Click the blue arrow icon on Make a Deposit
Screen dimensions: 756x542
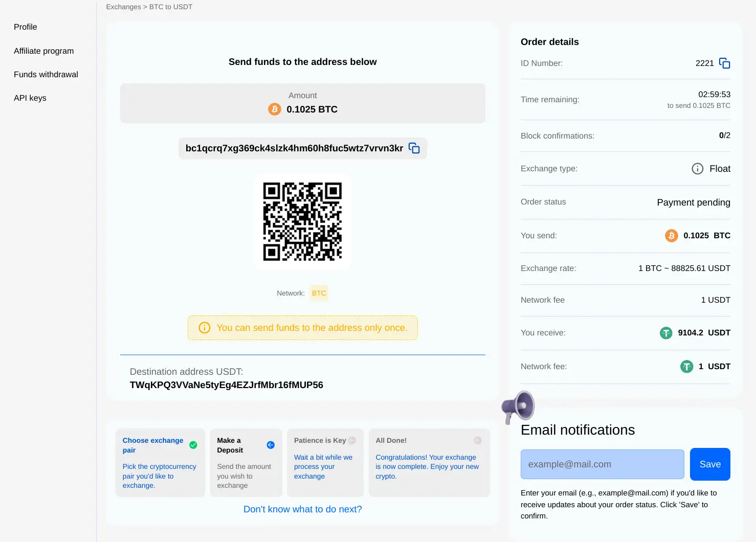coord(271,445)
